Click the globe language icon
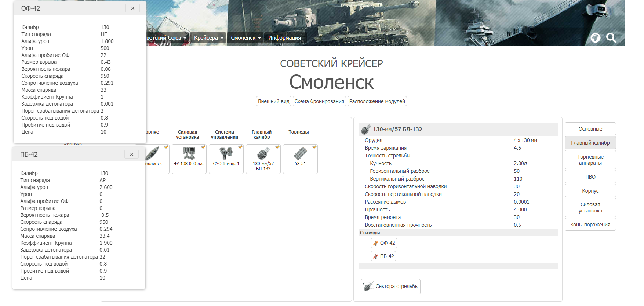 pyautogui.click(x=595, y=38)
